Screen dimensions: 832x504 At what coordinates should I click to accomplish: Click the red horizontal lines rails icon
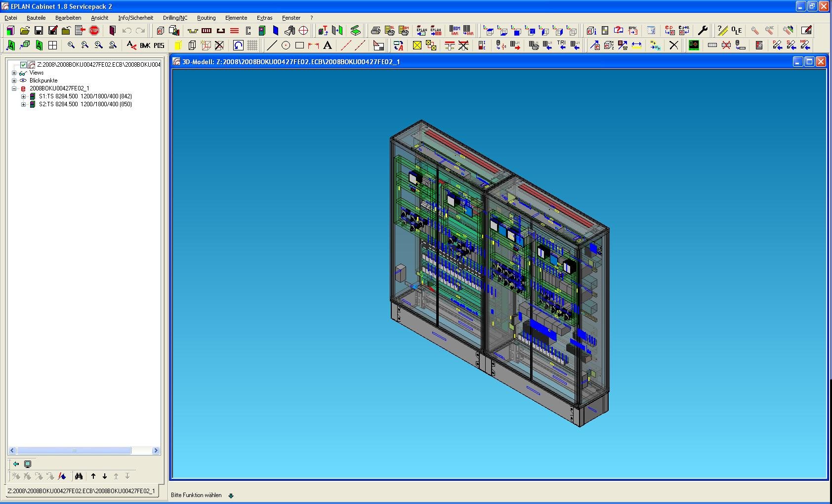tap(234, 31)
